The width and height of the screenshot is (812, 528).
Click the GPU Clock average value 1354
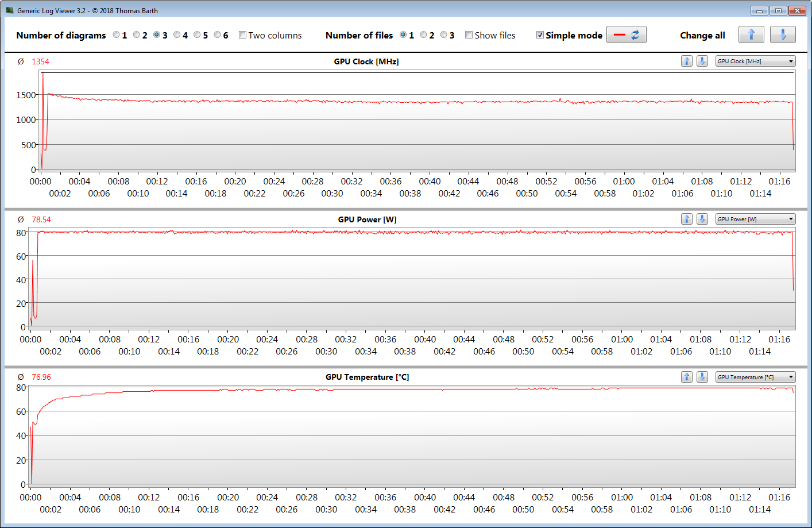coord(40,61)
